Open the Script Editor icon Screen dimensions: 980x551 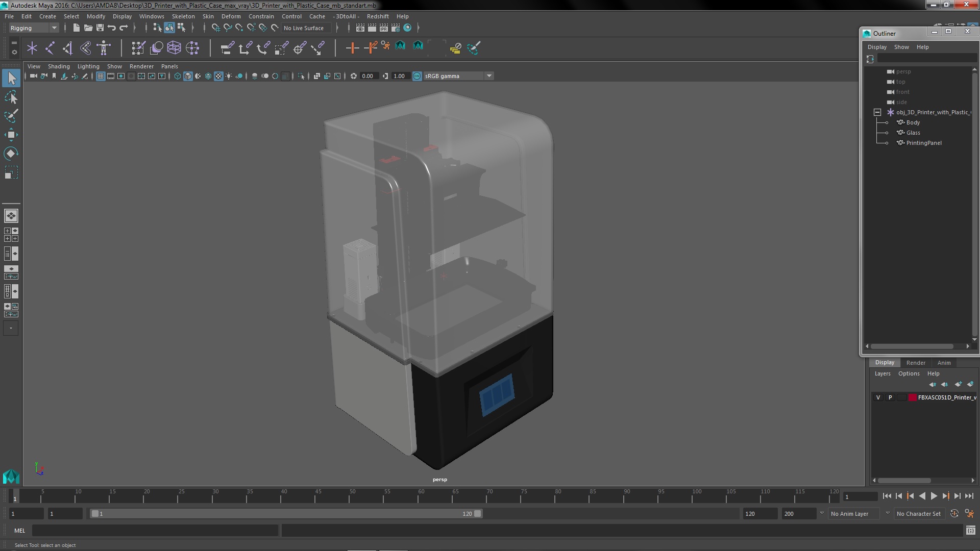(x=970, y=531)
